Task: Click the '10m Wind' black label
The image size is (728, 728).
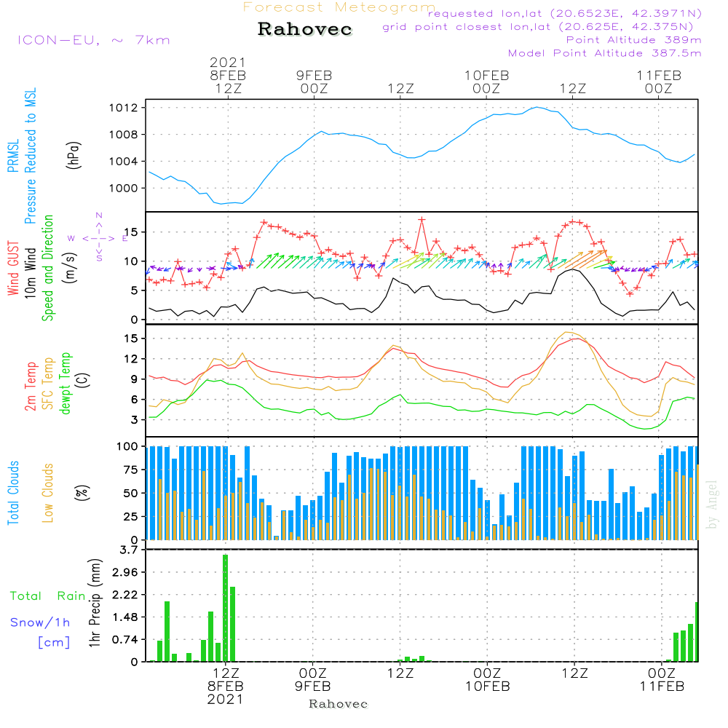Action: 30,273
